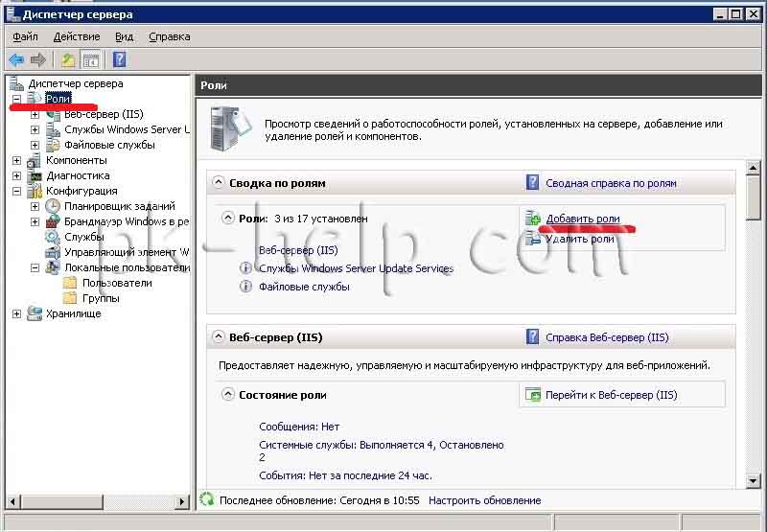Select Пользователи in the tree
This screenshot has width=767, height=532.
pos(117,283)
